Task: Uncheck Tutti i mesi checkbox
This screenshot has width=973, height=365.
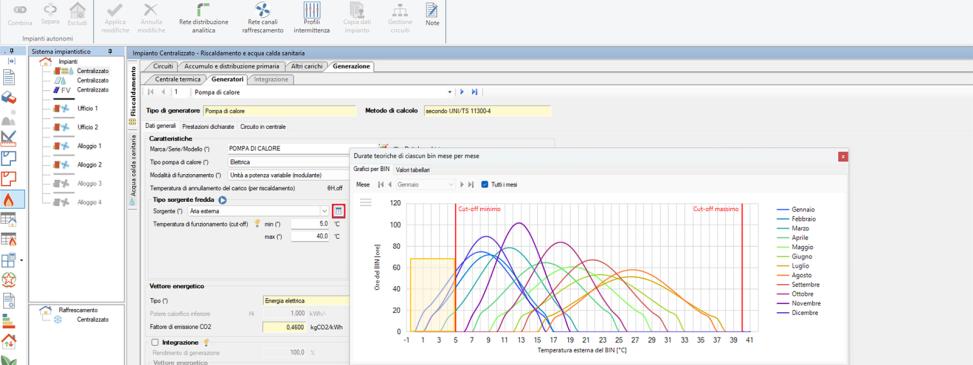Action: [485, 185]
